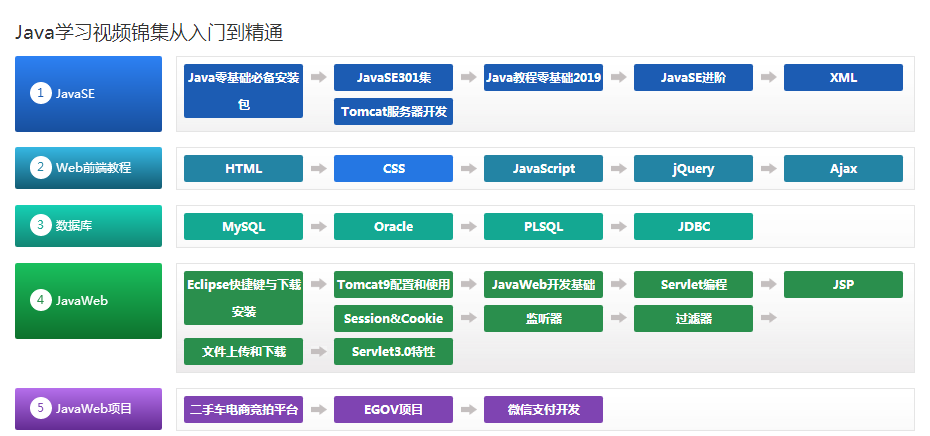The height and width of the screenshot is (436, 930).
Task: Click the Servlet编程 course button
Action: pos(693,285)
